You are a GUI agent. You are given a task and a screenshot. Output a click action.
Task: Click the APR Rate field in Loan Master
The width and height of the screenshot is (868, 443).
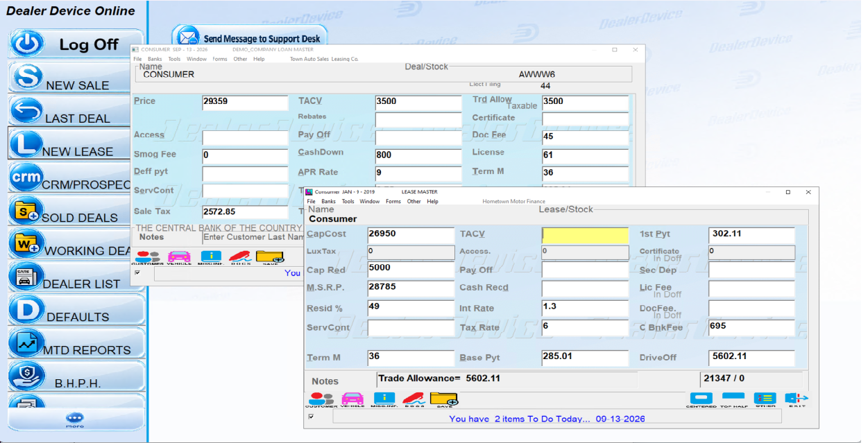418,173
